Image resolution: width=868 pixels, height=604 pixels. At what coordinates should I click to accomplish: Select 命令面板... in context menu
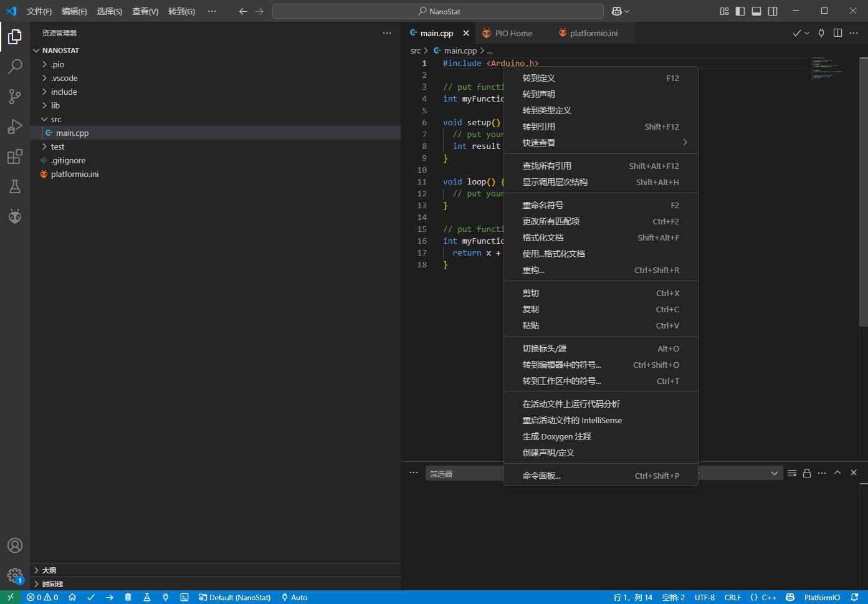click(x=601, y=476)
